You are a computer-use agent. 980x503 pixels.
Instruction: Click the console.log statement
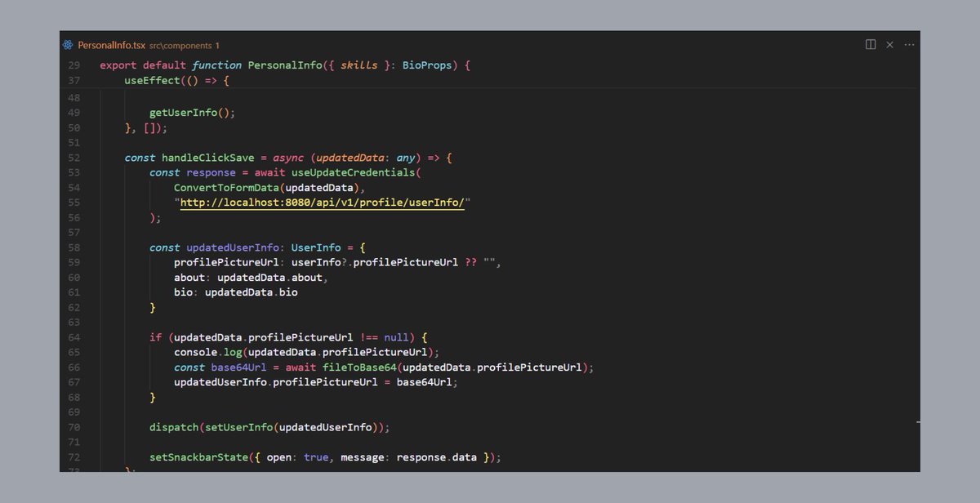(306, 353)
